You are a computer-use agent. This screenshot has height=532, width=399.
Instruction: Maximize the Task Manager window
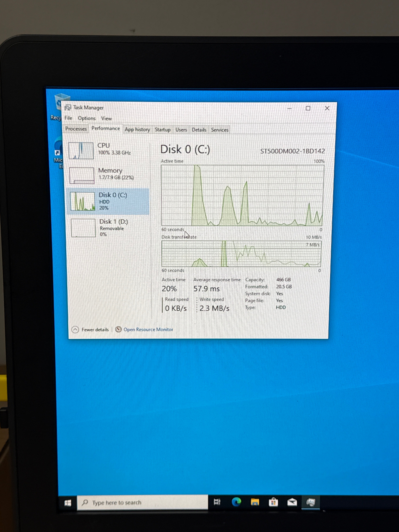[308, 108]
